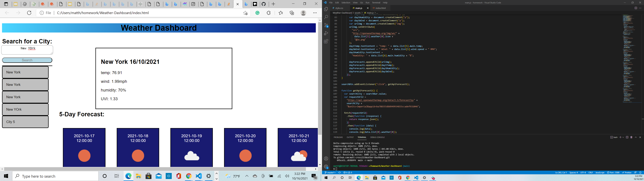The image size is (644, 181).
Task: Open the PROBLEMS panel tab
Action: [338, 137]
